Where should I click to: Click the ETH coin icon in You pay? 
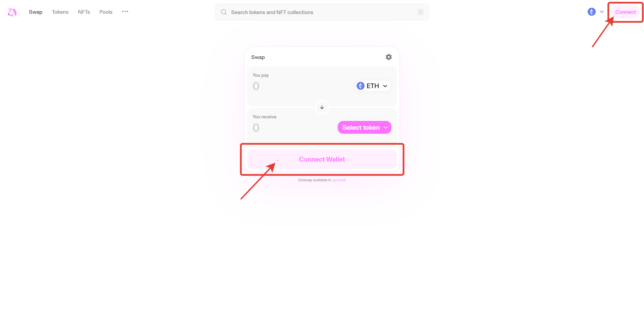tap(361, 86)
